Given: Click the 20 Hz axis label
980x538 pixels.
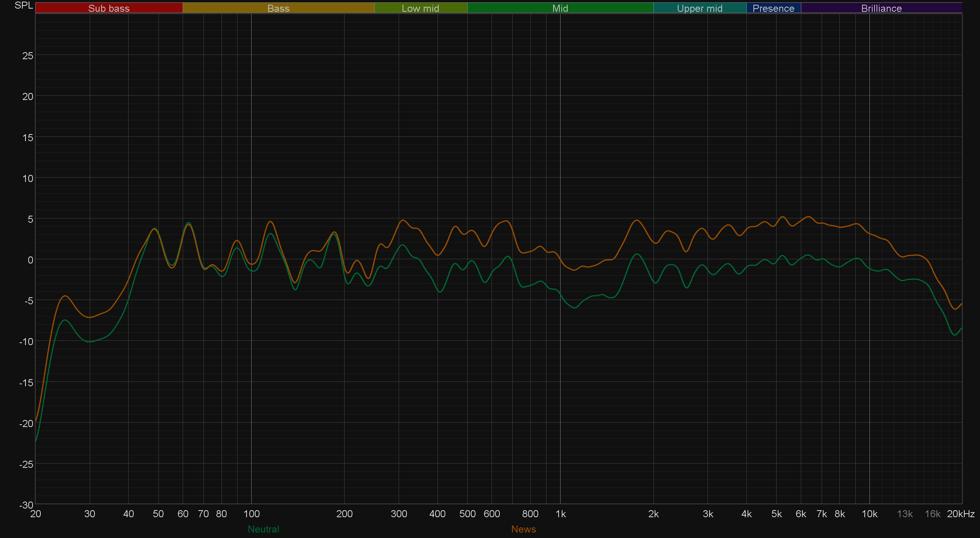Looking at the screenshot, I should (36, 514).
